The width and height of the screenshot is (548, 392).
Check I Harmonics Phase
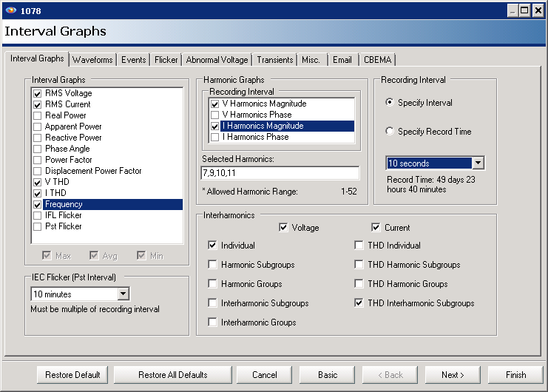(x=215, y=138)
